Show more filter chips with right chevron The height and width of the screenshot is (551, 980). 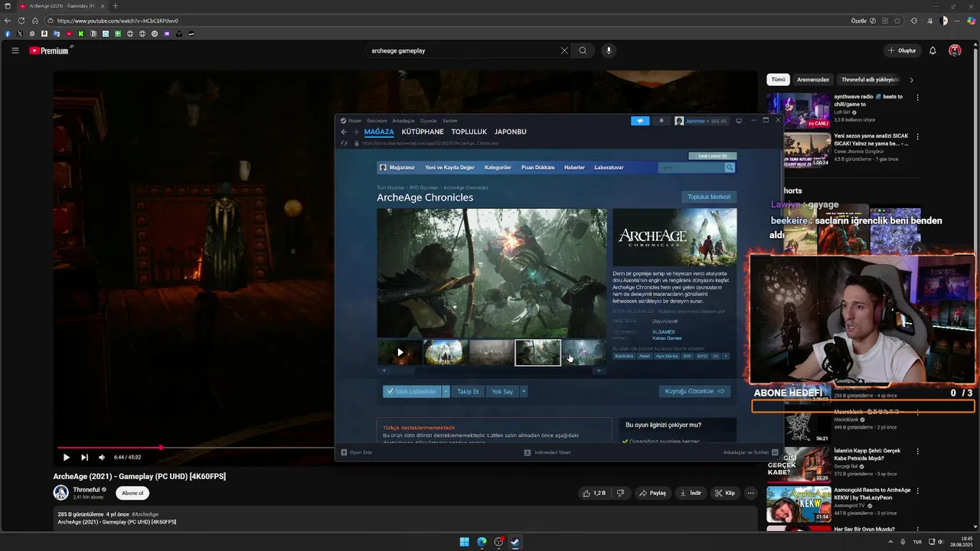point(911,80)
